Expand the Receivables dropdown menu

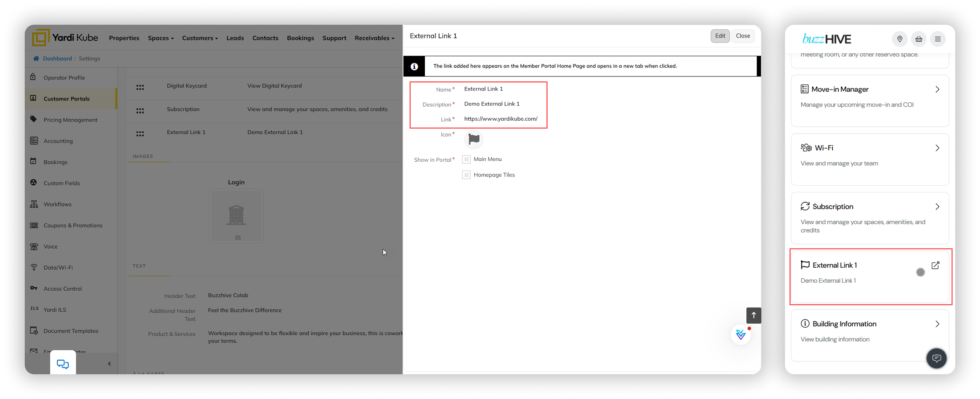tap(374, 38)
